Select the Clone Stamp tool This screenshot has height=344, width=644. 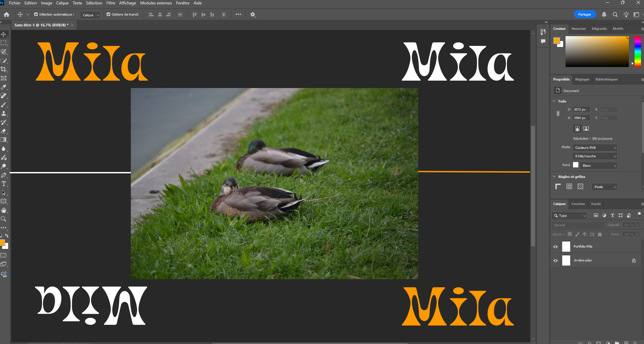click(4, 113)
